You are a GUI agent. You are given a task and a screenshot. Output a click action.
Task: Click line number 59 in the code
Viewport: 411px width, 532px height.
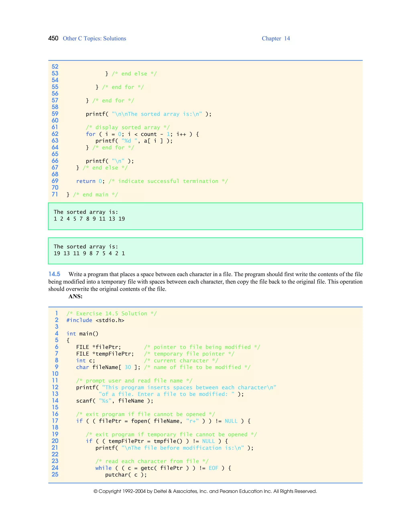pos(55,114)
